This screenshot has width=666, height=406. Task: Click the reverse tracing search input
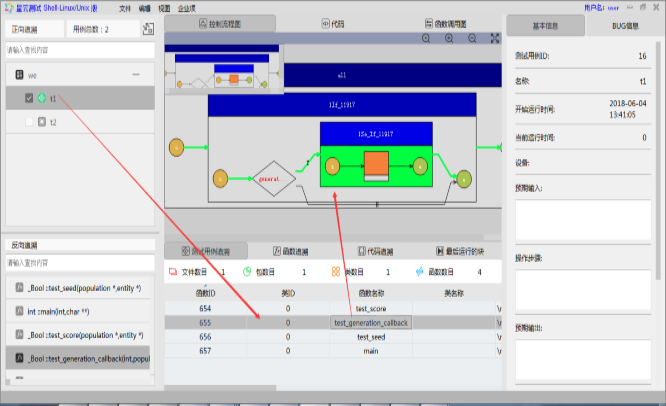pos(80,263)
